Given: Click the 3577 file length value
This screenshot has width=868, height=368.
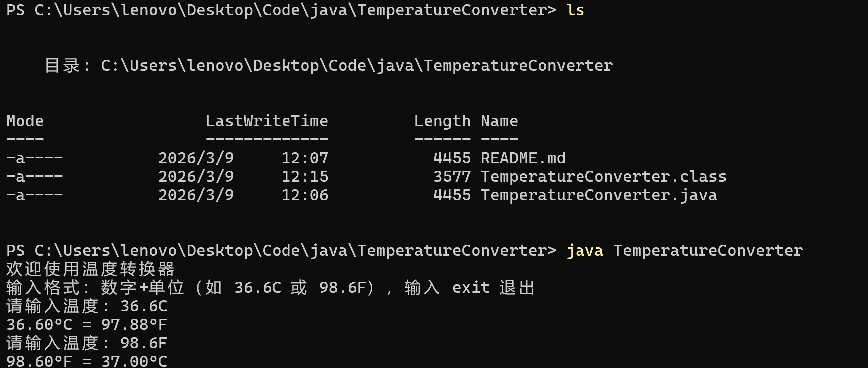Looking at the screenshot, I should coord(452,177).
